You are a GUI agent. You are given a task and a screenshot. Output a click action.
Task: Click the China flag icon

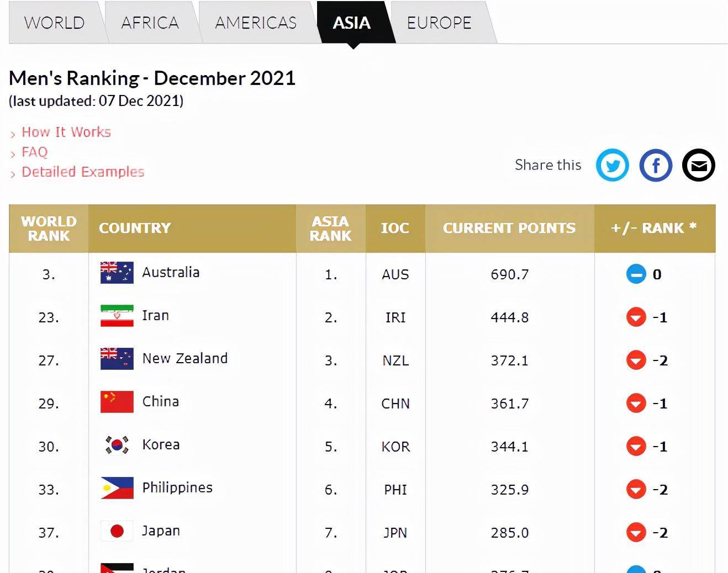tap(117, 402)
